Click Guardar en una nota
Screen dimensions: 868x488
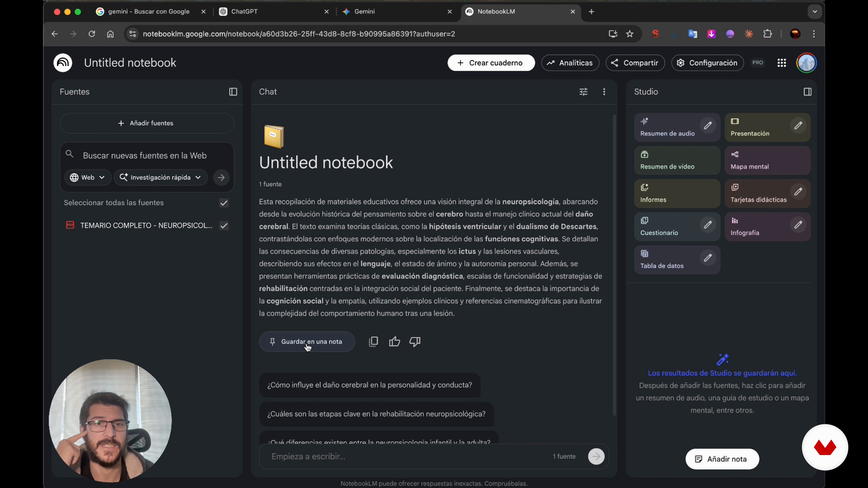point(307,342)
